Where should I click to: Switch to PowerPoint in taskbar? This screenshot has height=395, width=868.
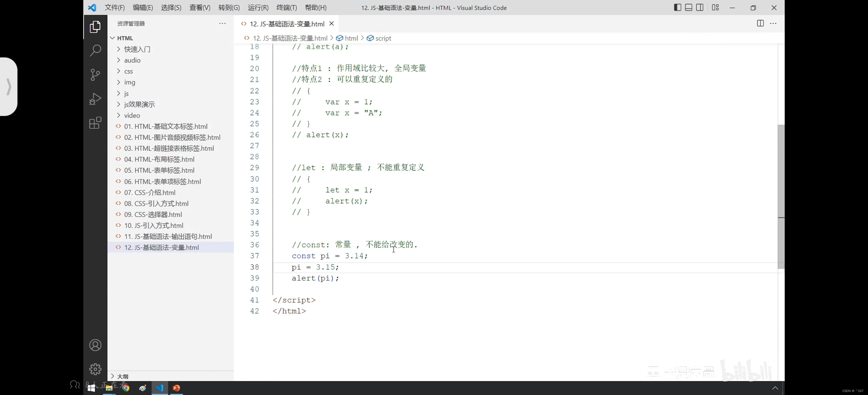click(x=176, y=388)
